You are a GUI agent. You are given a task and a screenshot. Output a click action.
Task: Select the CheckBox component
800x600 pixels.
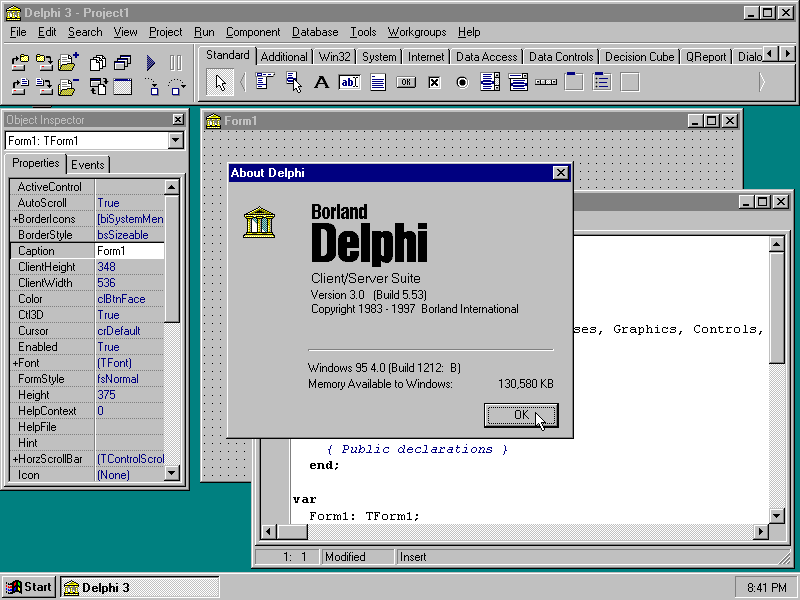434,82
